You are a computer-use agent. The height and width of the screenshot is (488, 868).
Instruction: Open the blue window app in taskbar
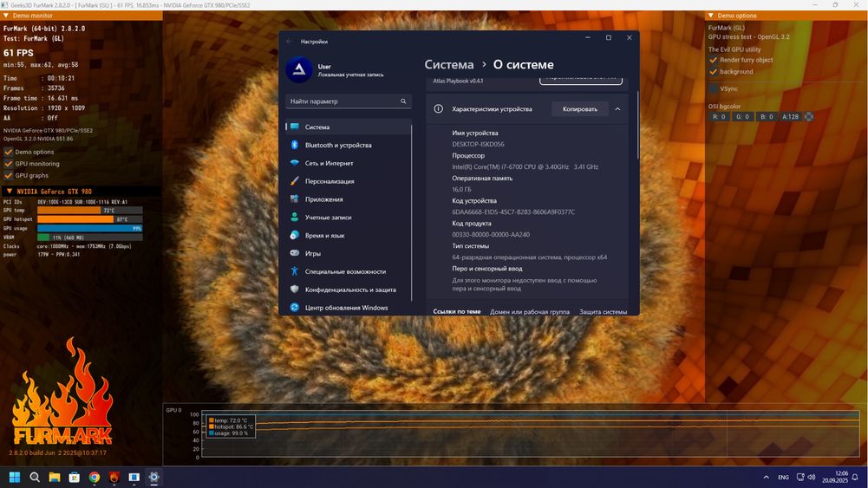pos(134,477)
